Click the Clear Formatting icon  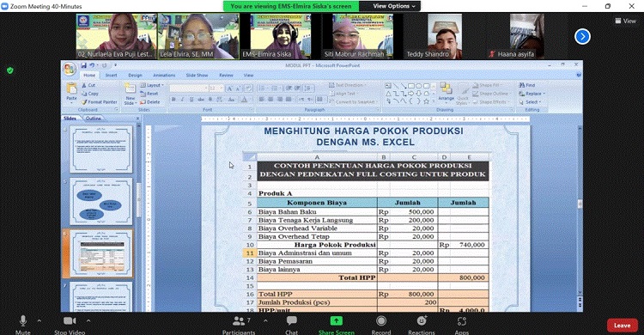point(248,88)
